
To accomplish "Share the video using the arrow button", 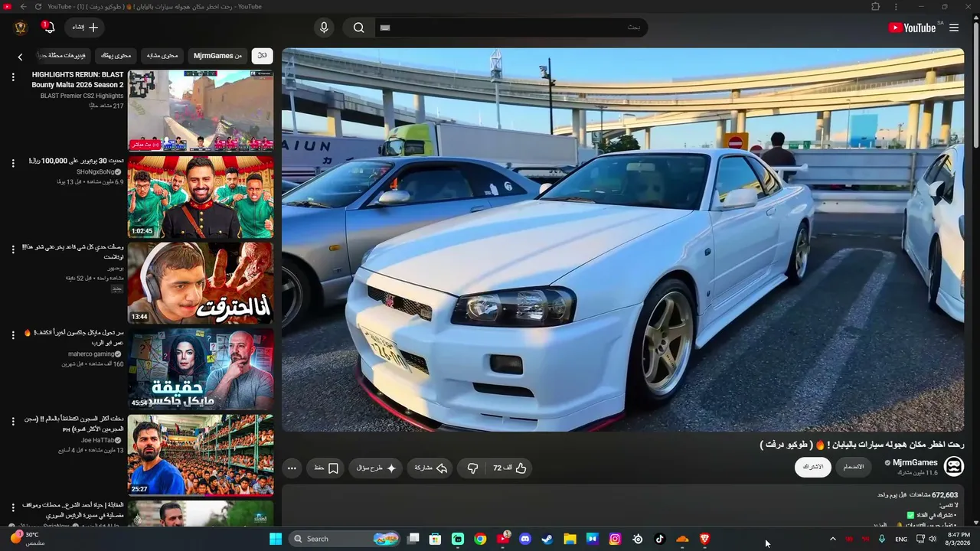I will [431, 468].
